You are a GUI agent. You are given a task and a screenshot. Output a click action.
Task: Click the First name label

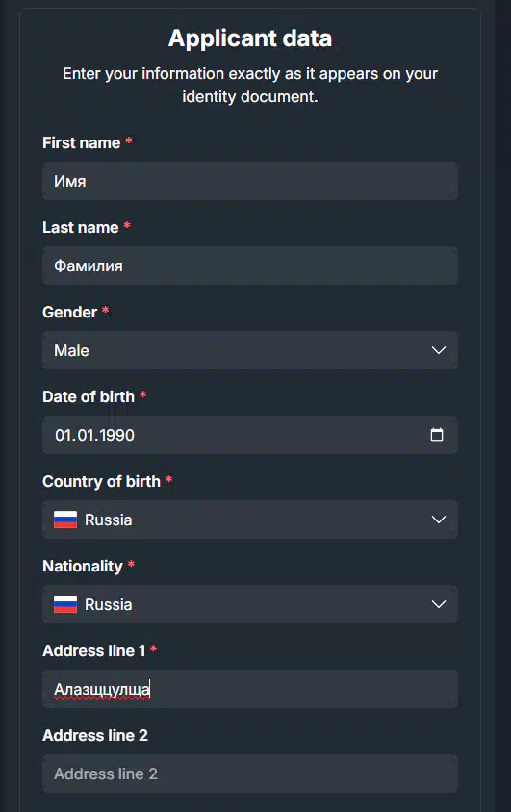[x=81, y=142]
